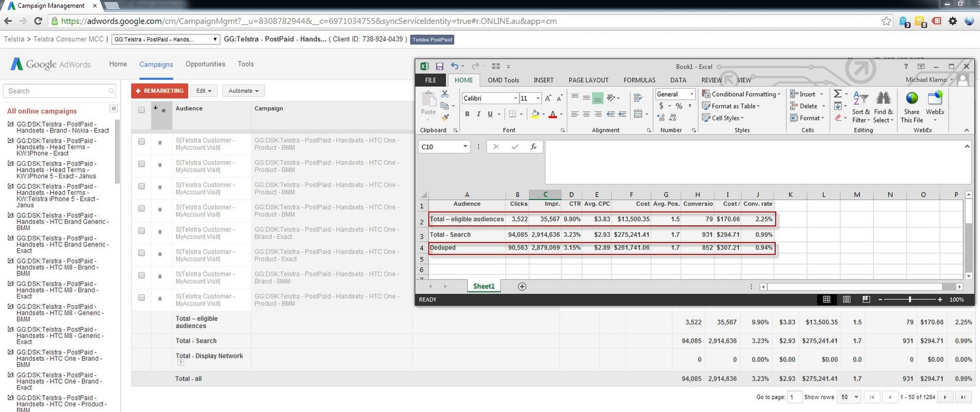Click the red REMARKETING button
Screen dimensions: 980x412
[x=160, y=91]
